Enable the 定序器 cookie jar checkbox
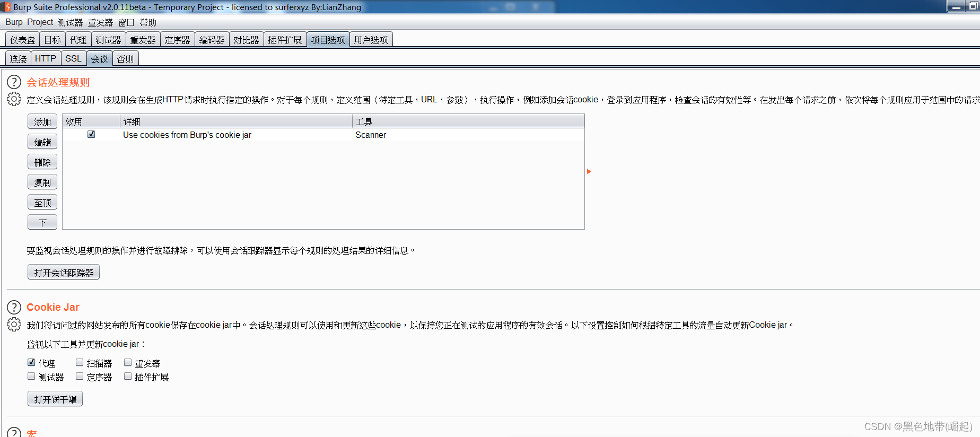This screenshot has width=980, height=437. click(80, 377)
